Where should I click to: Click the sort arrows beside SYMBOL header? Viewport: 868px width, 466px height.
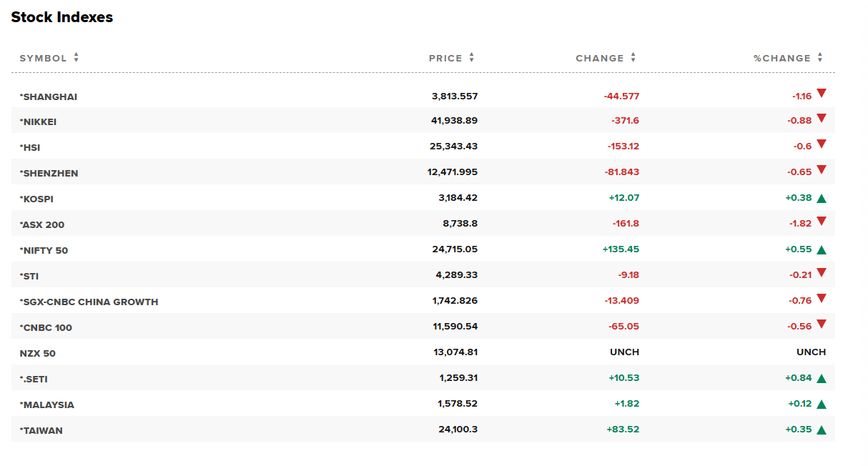[76, 58]
